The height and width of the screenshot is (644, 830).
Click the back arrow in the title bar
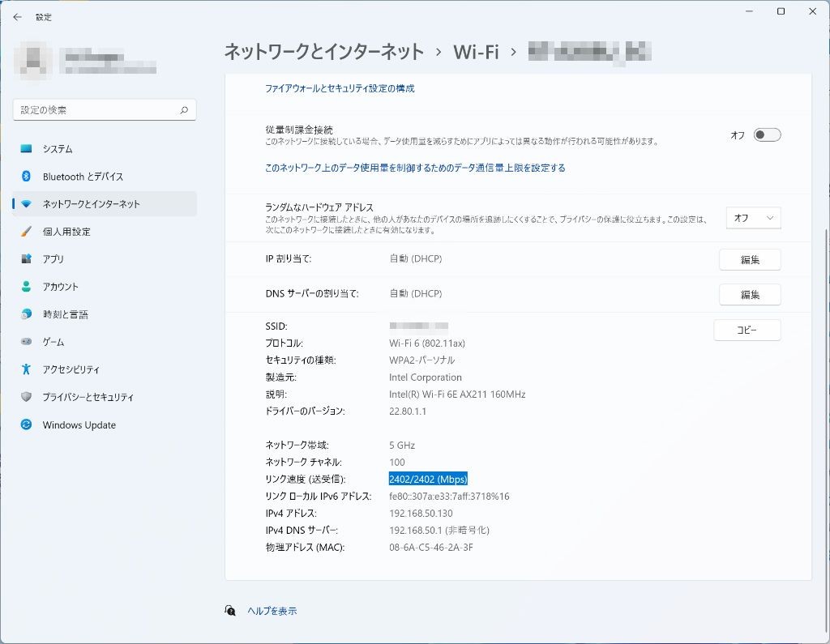coord(18,17)
